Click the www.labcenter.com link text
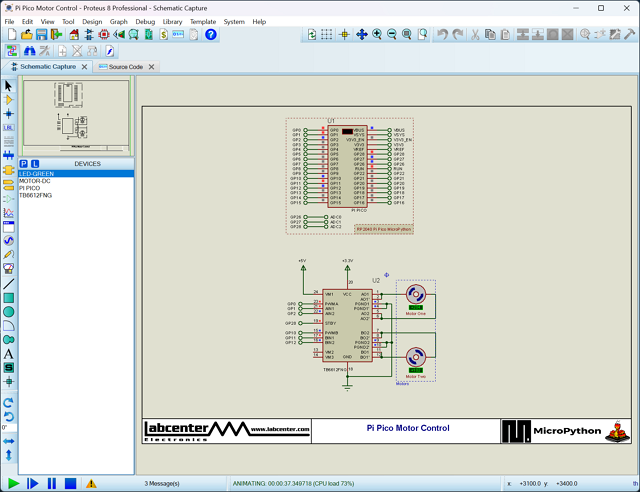The image size is (640, 492). click(x=280, y=429)
